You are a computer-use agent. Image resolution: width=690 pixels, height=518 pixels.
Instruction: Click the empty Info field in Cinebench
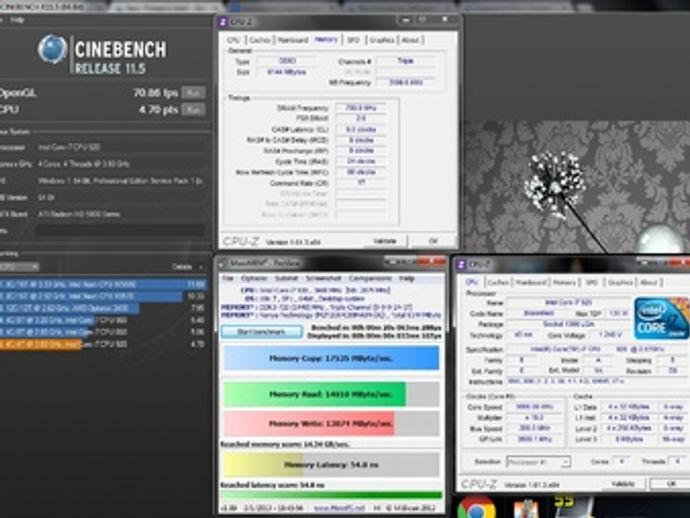[120, 231]
